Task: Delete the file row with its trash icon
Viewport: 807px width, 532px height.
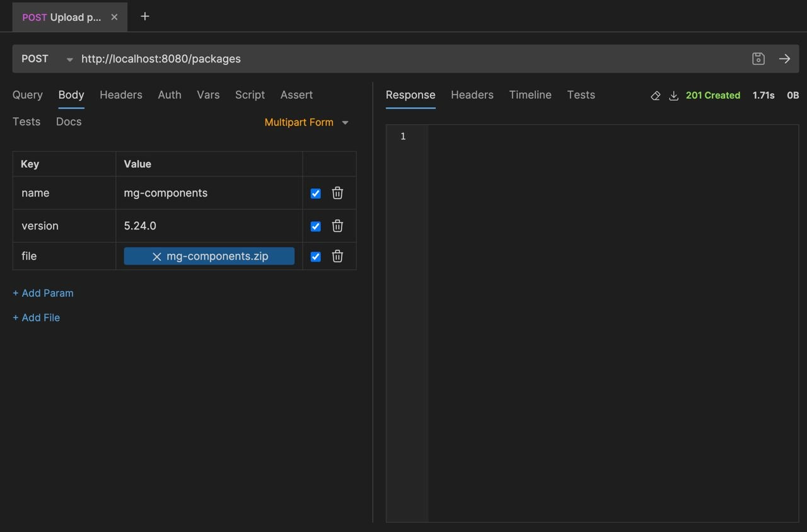Action: (337, 256)
